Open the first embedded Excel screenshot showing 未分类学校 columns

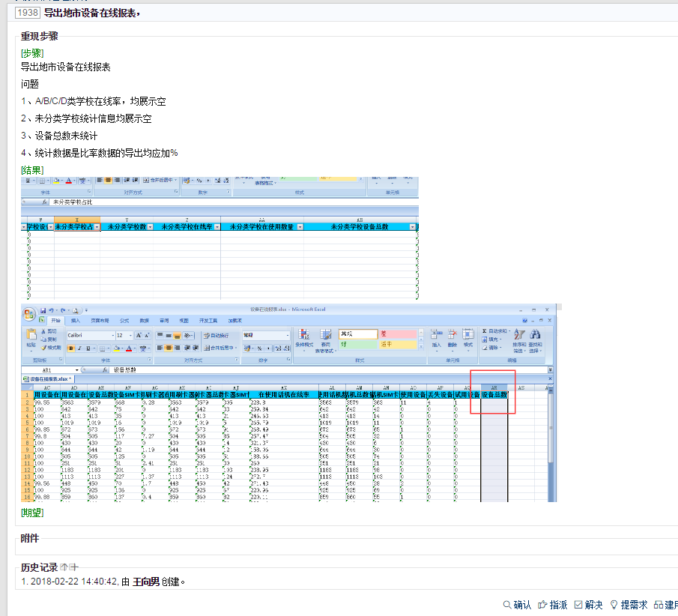pos(220,238)
